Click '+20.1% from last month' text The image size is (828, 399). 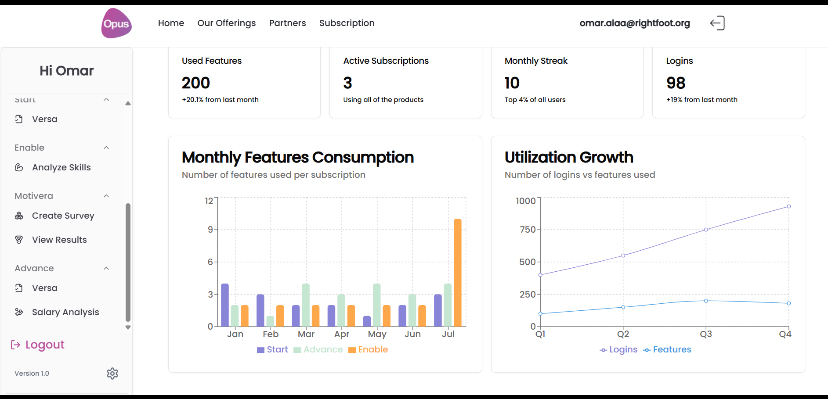coord(220,100)
